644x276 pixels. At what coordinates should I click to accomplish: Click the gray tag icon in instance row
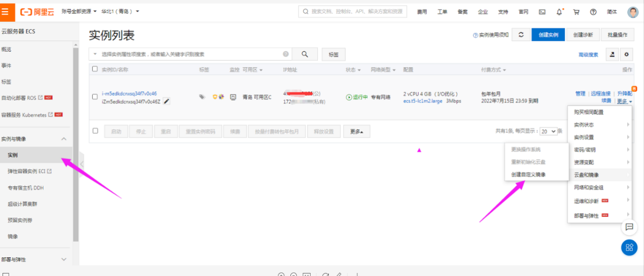coord(202,97)
